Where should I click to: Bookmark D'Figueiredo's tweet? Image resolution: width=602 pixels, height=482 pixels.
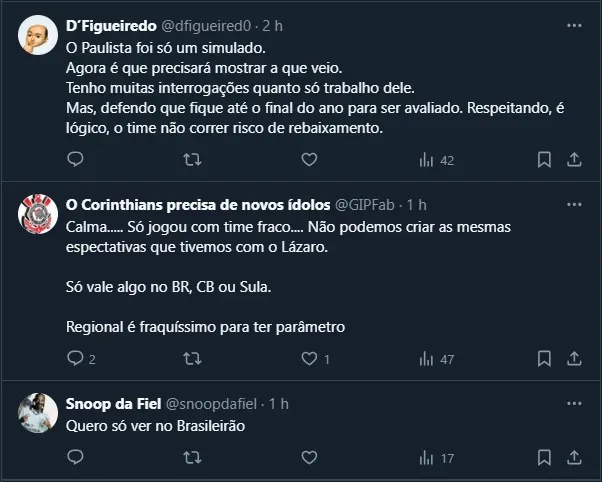(544, 159)
